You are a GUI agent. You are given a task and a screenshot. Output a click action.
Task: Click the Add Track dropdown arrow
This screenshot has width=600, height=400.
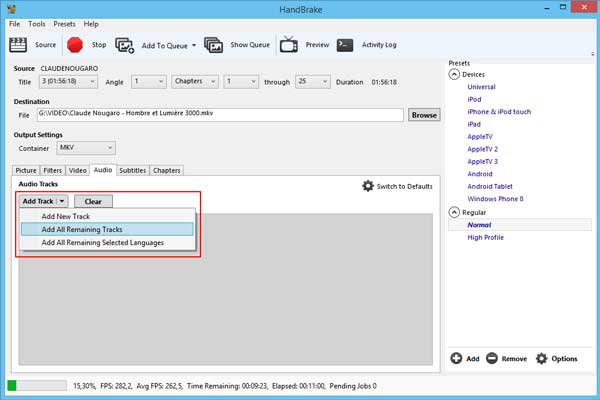click(x=62, y=201)
